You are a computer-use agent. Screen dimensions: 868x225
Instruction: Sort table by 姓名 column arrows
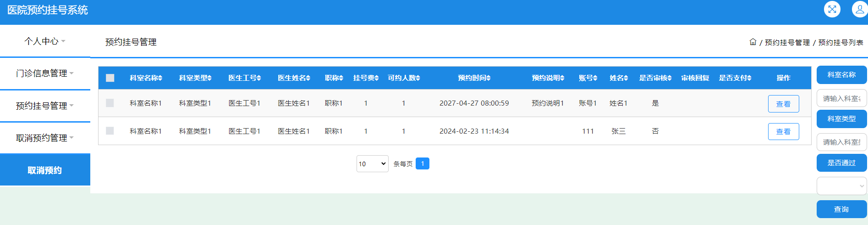(x=626, y=78)
